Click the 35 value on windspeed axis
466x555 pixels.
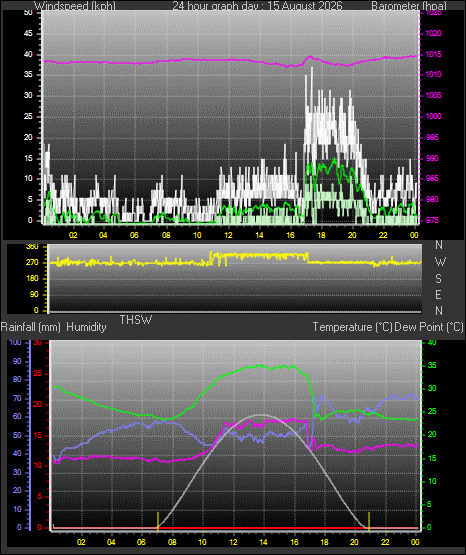point(28,74)
